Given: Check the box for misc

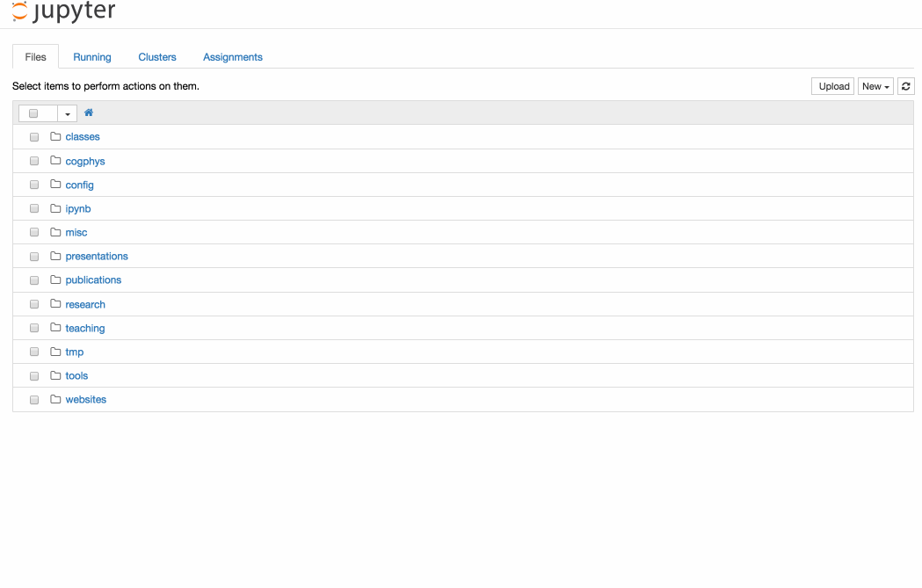Looking at the screenshot, I should point(34,232).
